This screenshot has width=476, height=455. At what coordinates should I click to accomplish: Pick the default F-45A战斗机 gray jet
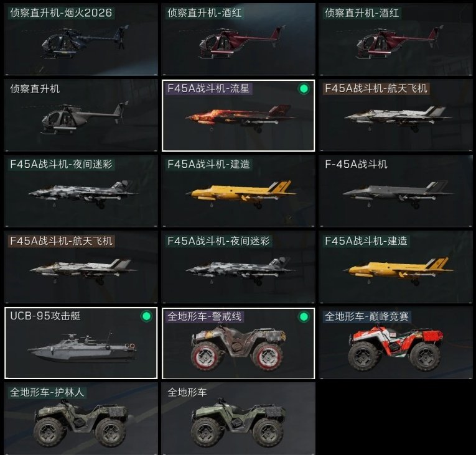[x=396, y=191]
